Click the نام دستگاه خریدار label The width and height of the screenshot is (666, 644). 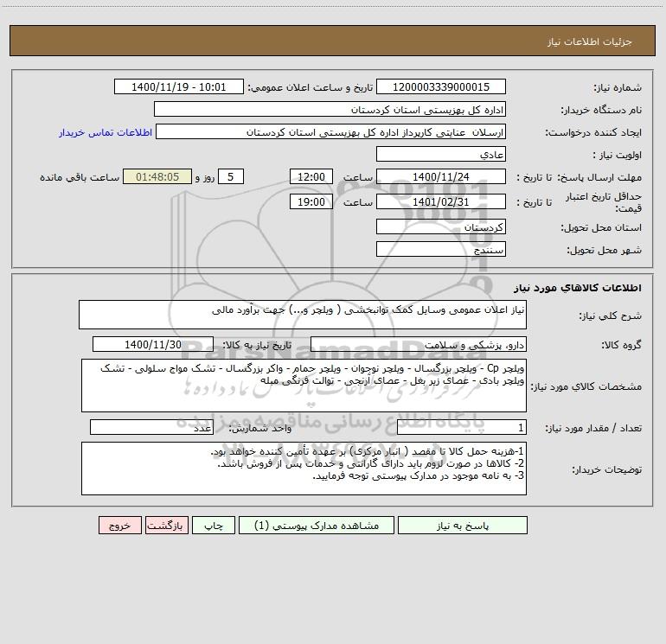(601, 111)
